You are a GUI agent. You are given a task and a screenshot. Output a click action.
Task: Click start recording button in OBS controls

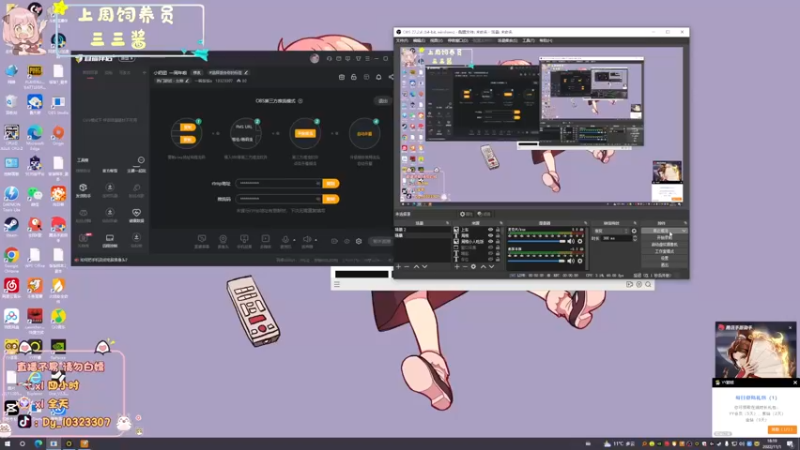[x=664, y=238]
